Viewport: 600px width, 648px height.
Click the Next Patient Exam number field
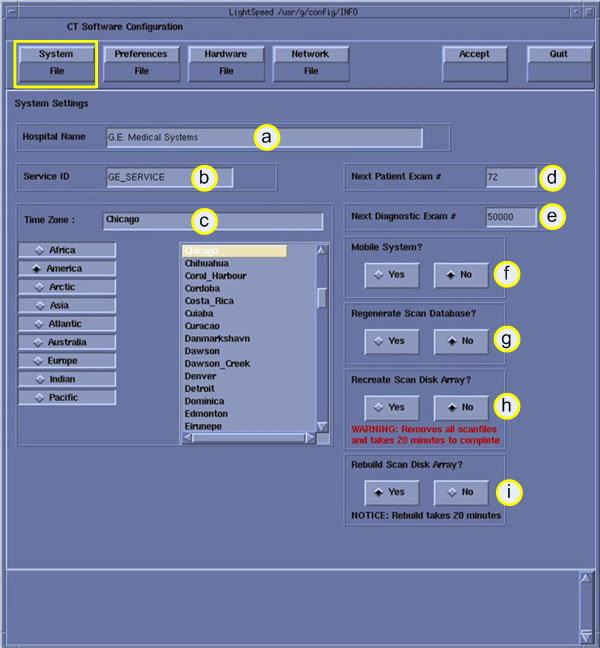coord(510,177)
